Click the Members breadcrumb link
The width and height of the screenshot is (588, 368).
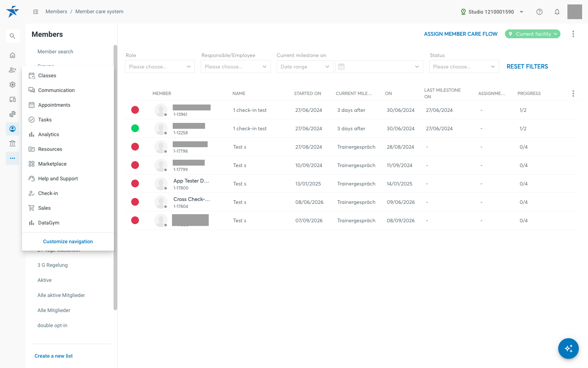(x=56, y=12)
